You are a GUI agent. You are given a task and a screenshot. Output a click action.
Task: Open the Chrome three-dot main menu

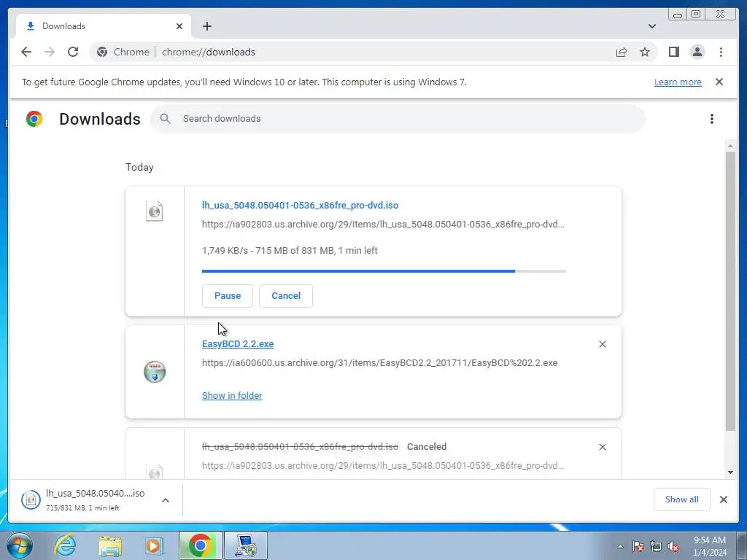[x=721, y=52]
